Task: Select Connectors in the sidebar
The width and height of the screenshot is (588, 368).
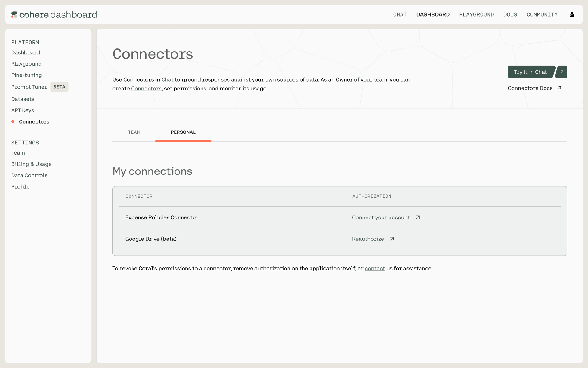Action: [34, 122]
